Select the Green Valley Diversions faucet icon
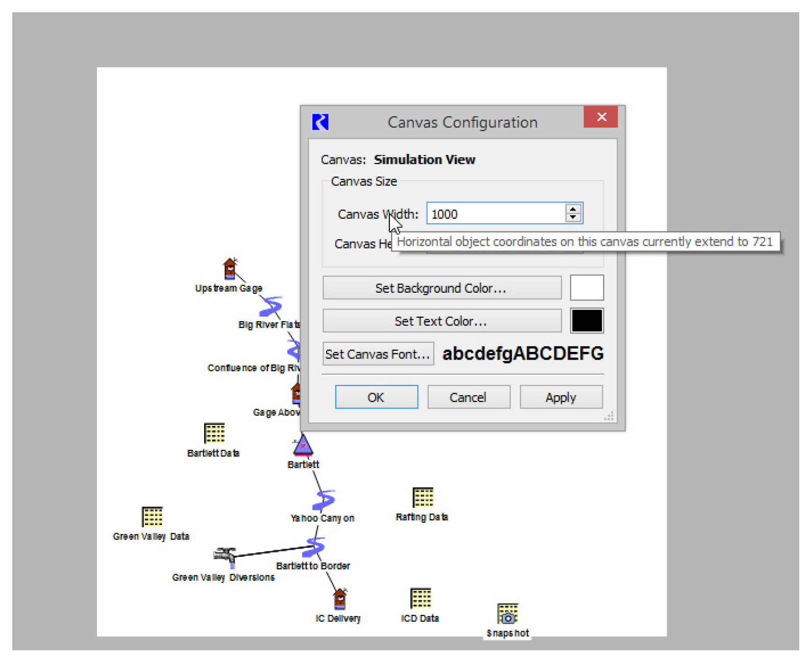Image resolution: width=812 pixels, height=663 pixels. click(225, 556)
